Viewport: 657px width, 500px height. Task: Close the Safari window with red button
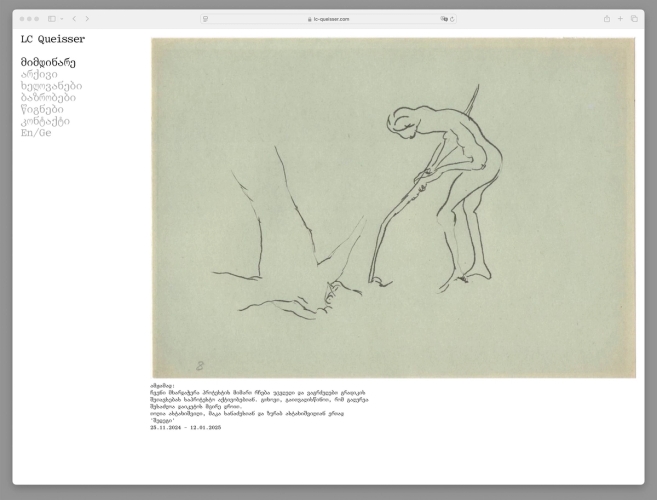22,19
